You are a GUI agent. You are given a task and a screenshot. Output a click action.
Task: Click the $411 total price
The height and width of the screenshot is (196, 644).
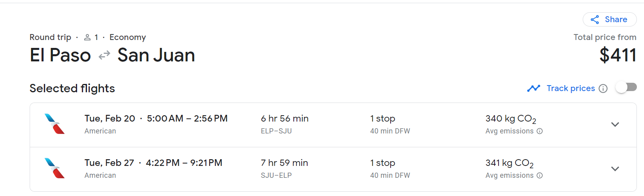[x=618, y=55]
